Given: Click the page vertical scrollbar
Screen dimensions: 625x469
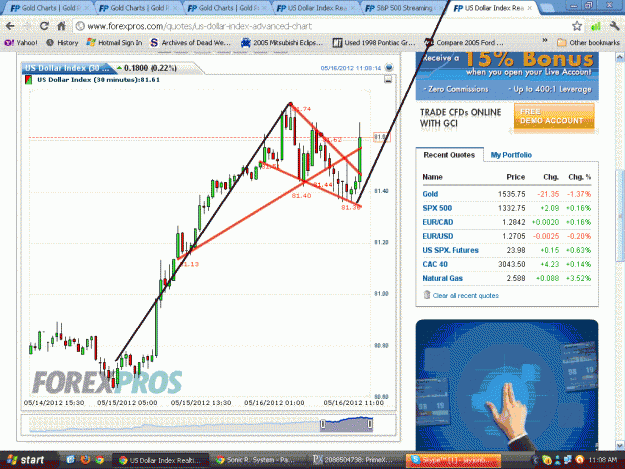Looking at the screenshot, I should pos(620,215).
